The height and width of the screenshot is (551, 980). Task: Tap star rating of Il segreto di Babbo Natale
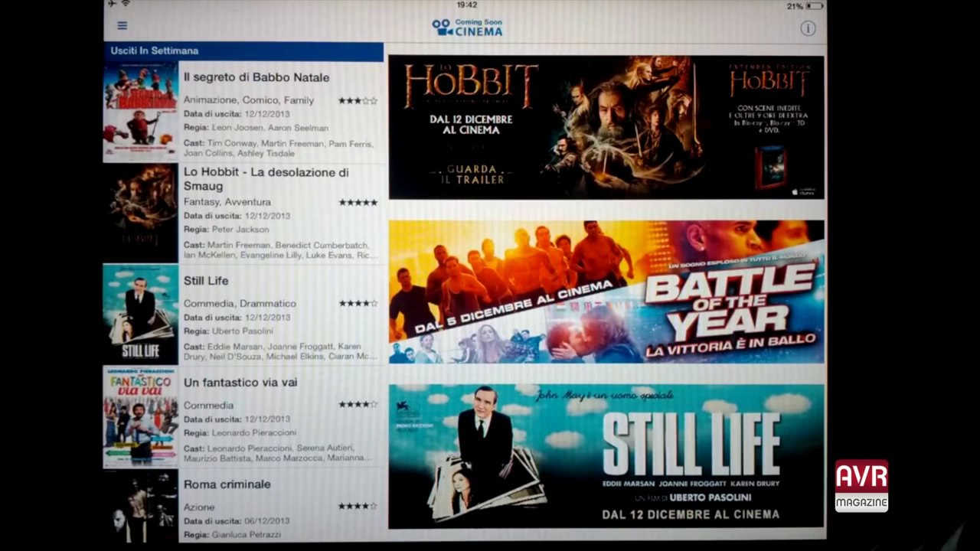pyautogui.click(x=358, y=100)
